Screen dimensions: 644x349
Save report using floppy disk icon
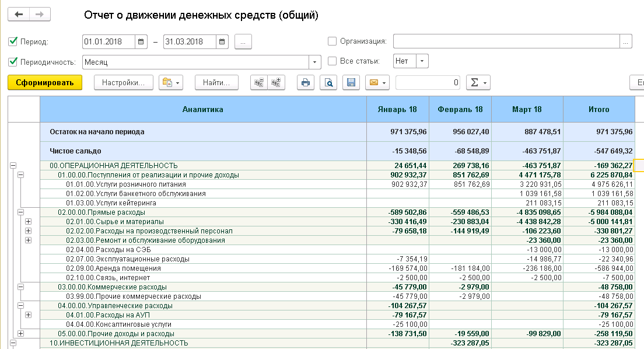coord(351,83)
